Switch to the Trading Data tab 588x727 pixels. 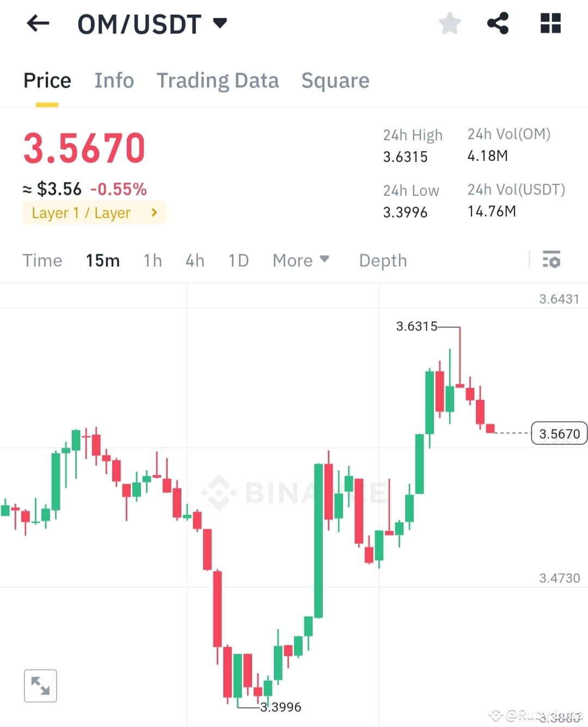[218, 80]
